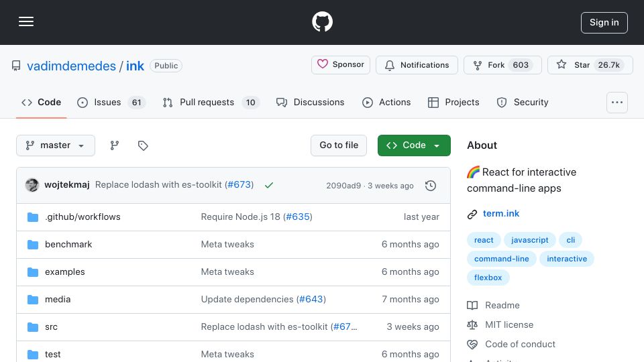The image size is (644, 362).
Task: Open Update dependencies commit message
Action: coord(248,299)
